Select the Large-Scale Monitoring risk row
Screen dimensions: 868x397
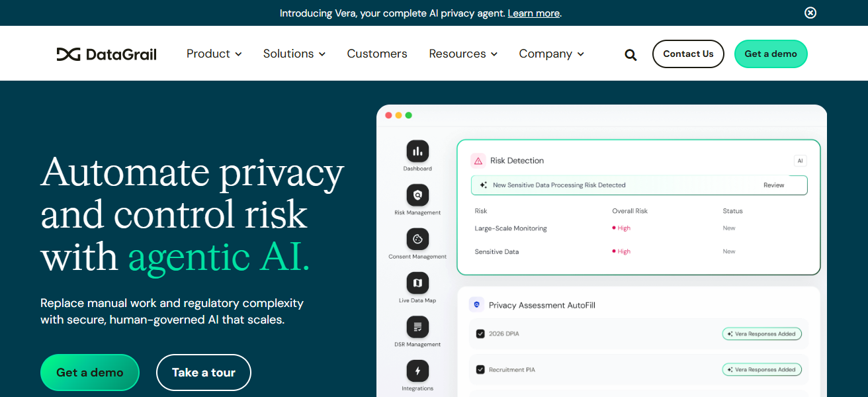(x=638, y=228)
